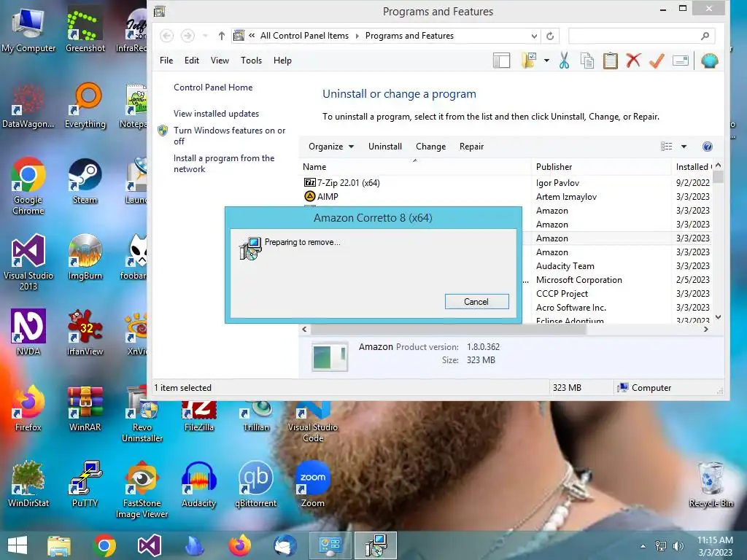
Task: Click the Copy toolbar icon
Action: pyautogui.click(x=587, y=61)
